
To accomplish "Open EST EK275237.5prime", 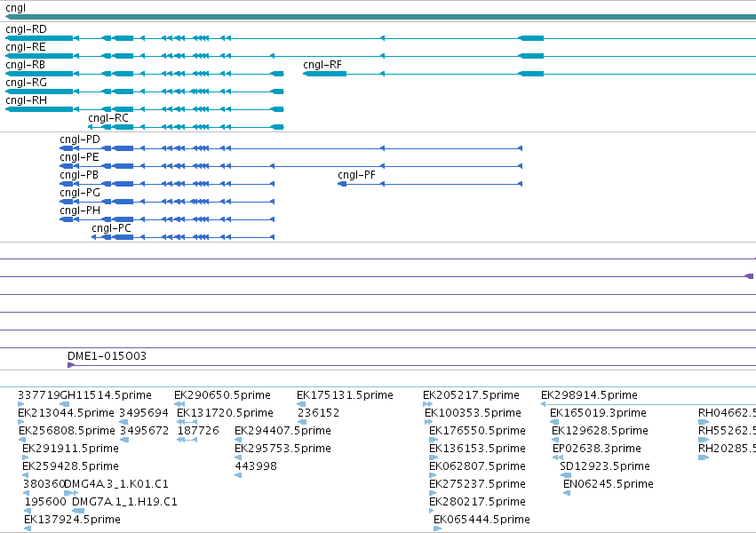I will [477, 484].
